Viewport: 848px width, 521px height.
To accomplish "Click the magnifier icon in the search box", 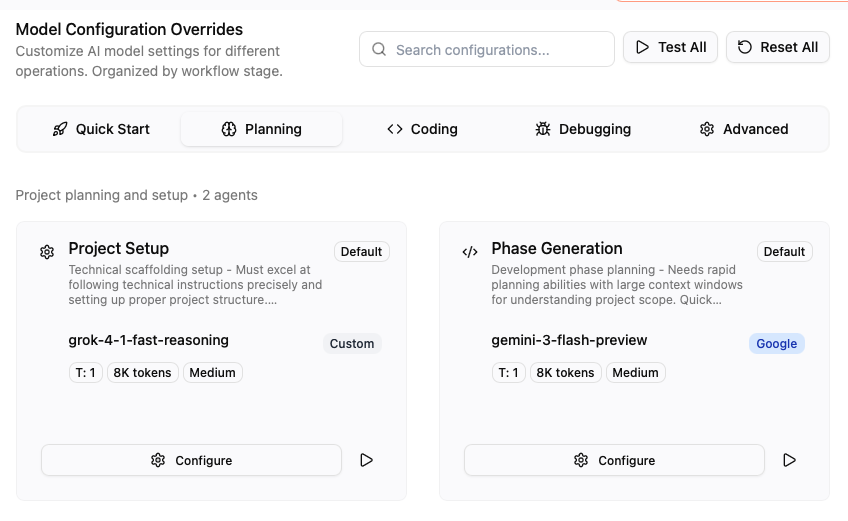I will pyautogui.click(x=379, y=49).
